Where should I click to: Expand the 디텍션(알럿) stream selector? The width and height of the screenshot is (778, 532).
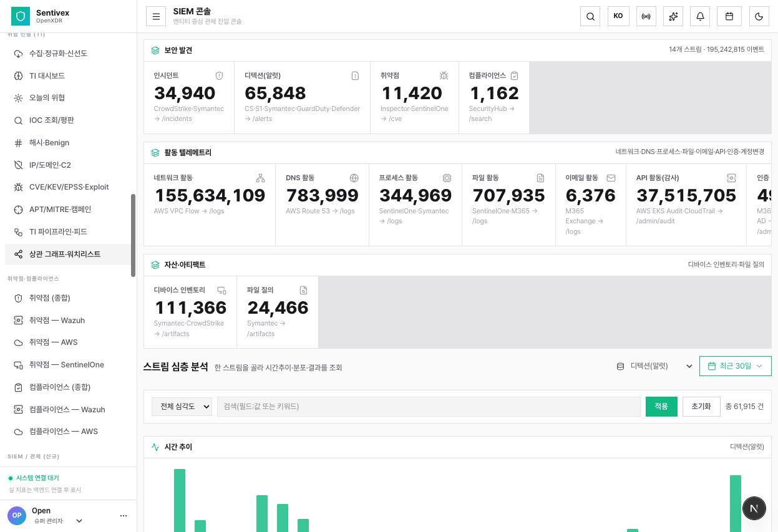(654, 366)
